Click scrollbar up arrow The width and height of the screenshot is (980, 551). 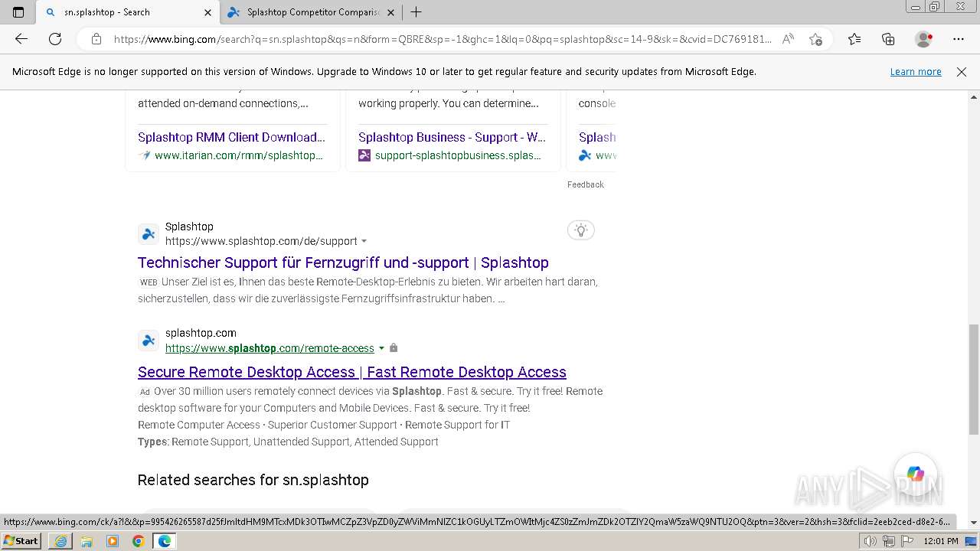(974, 97)
